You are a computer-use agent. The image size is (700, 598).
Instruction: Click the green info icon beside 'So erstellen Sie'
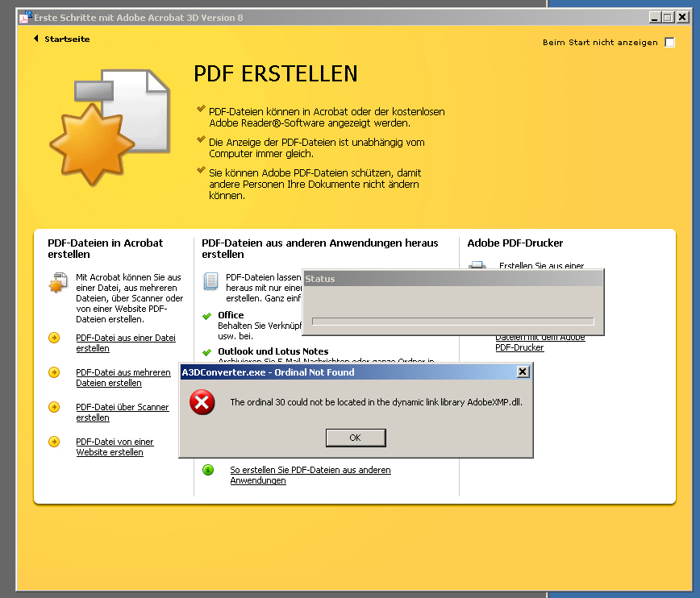(208, 470)
